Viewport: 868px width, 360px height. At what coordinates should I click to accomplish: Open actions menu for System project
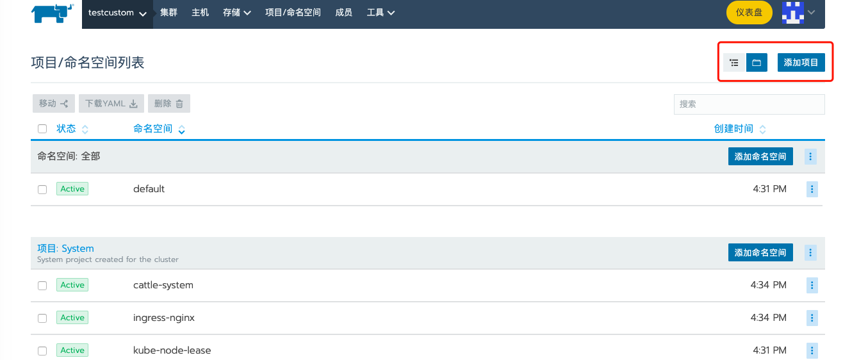810,252
